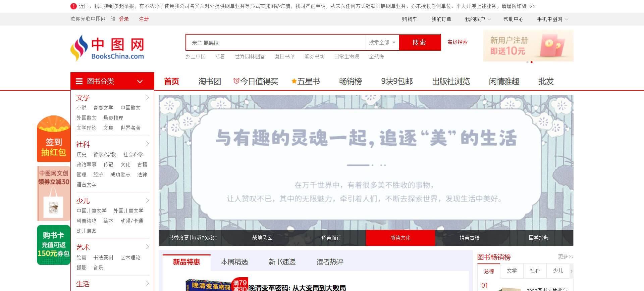Switch to the 本周精选 tab
The width and height of the screenshot is (644, 291).
(234, 262)
